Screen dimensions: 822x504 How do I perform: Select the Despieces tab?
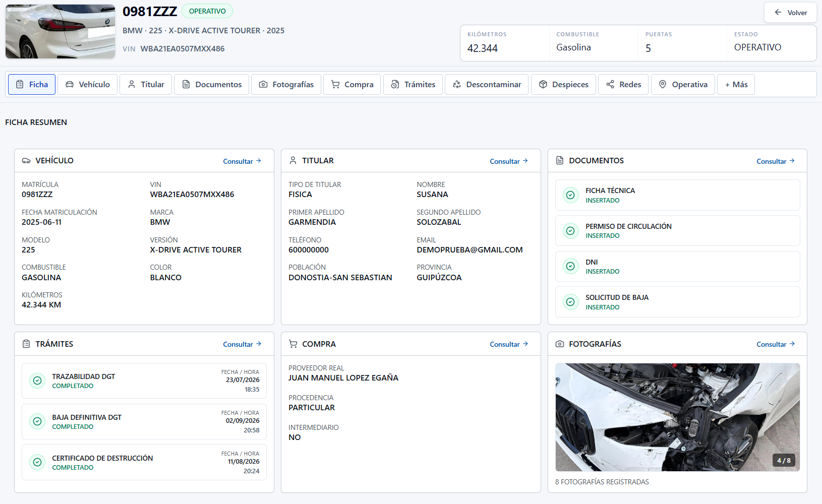(563, 85)
